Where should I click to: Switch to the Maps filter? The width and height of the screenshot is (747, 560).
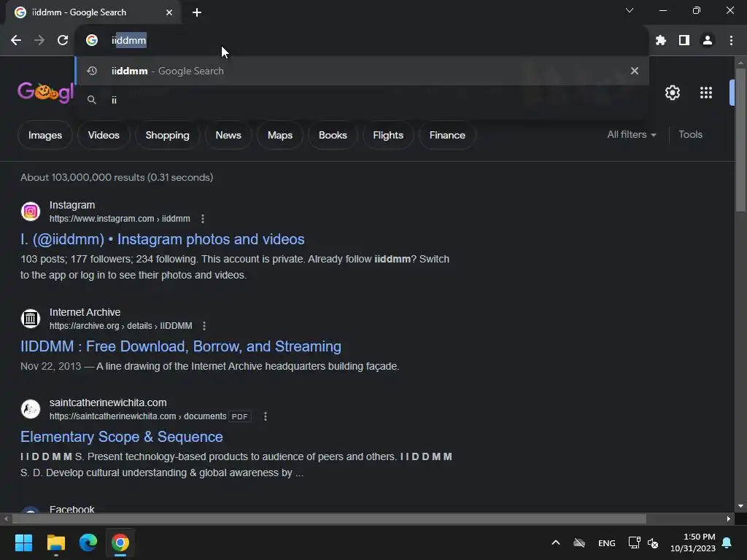tap(280, 135)
